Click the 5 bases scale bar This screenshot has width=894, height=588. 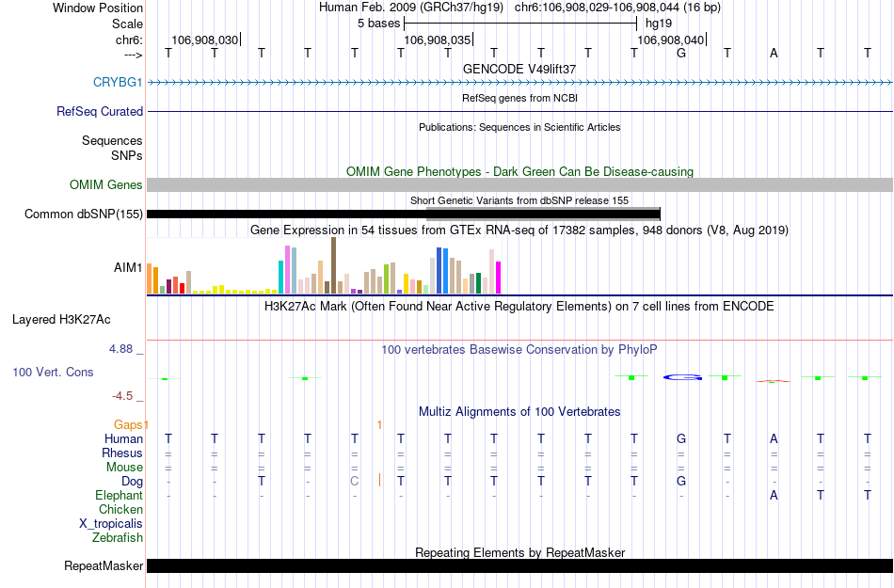[x=520, y=24]
